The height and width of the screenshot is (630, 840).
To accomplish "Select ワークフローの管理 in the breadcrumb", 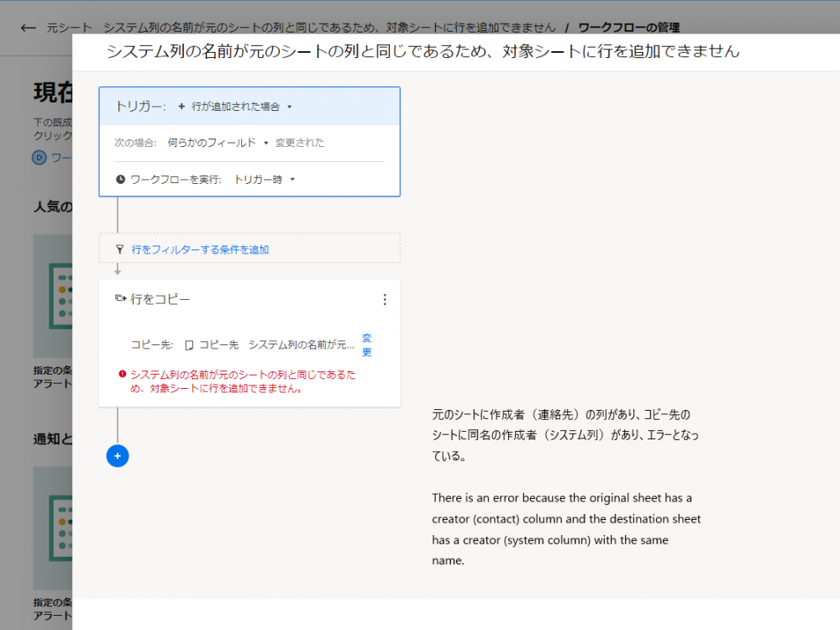I will [629, 27].
